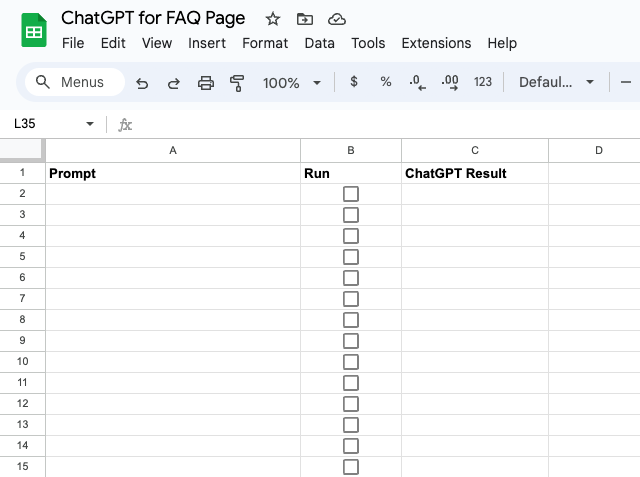Decrease decimal places

pyautogui.click(x=417, y=82)
